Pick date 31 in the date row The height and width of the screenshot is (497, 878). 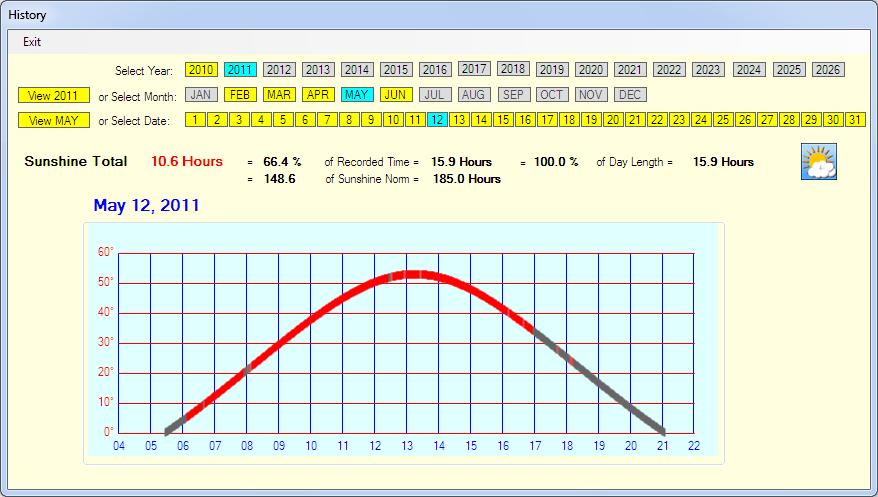tap(855, 120)
